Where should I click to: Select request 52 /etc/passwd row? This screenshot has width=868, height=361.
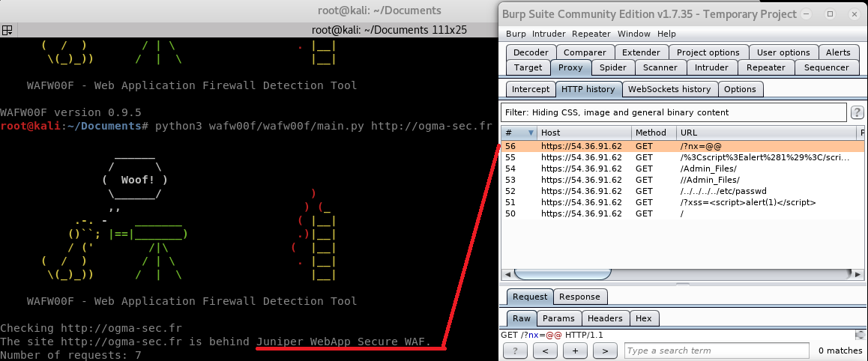[683, 191]
